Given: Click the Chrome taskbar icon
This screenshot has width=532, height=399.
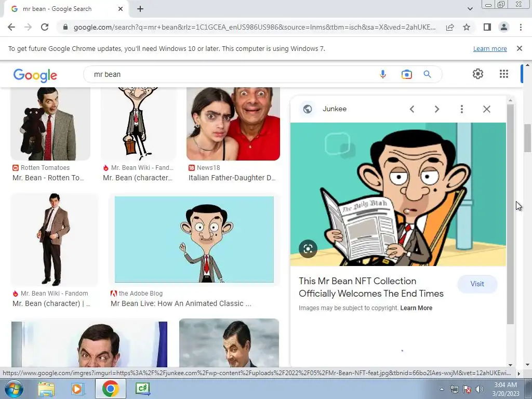Looking at the screenshot, I should coord(110,389).
